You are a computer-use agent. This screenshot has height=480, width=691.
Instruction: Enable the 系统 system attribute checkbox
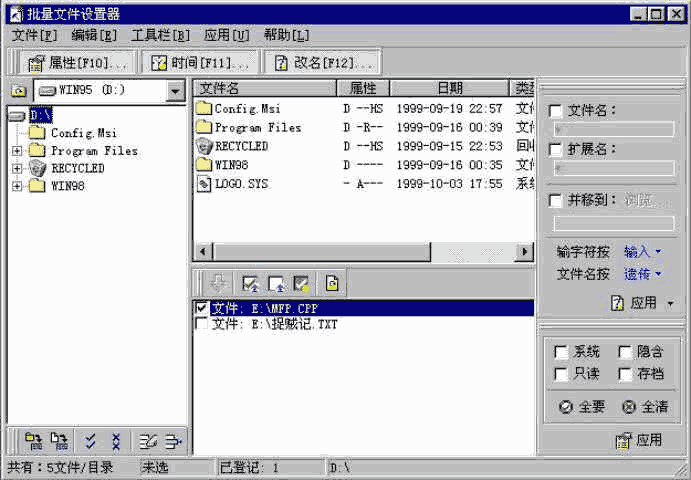pos(561,352)
